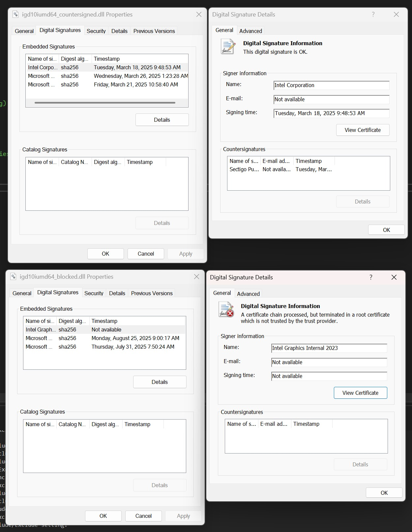The width and height of the screenshot is (412, 532).
Task: Click E-mail field in upper Signature Details
Action: click(331, 99)
